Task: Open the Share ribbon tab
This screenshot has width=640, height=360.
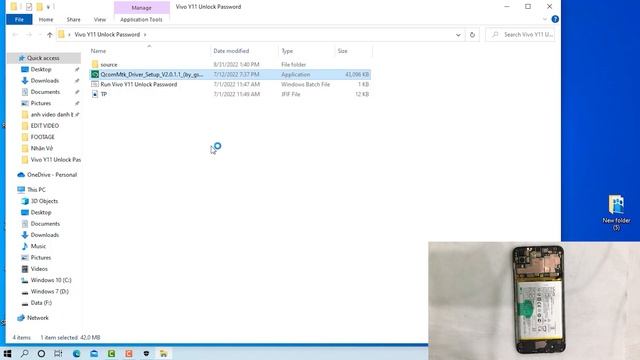Action: coord(73,20)
